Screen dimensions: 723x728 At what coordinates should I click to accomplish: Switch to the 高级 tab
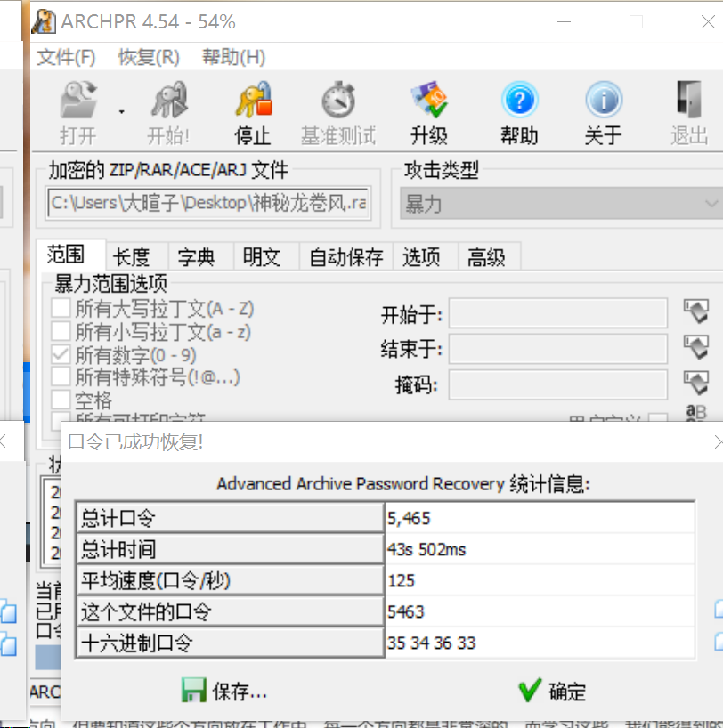[x=490, y=256]
